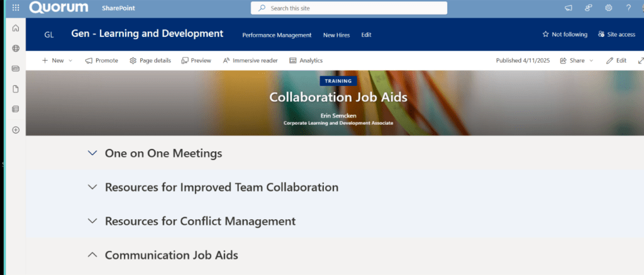Click the Search this site box

349,8
